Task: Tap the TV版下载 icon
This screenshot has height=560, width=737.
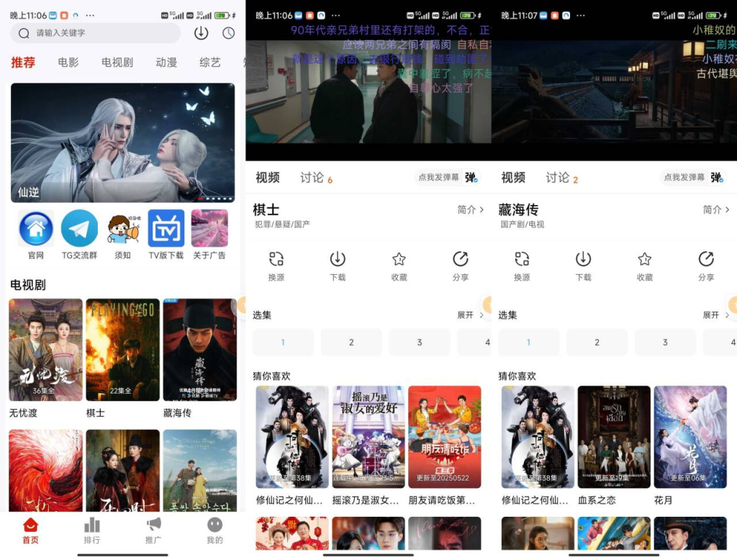Action: click(166, 228)
